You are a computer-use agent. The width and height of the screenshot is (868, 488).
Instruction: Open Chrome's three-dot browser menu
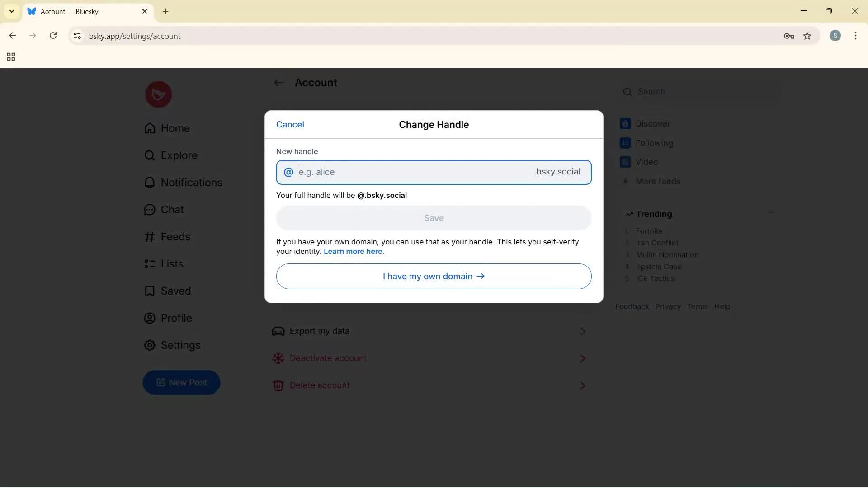[x=857, y=36]
